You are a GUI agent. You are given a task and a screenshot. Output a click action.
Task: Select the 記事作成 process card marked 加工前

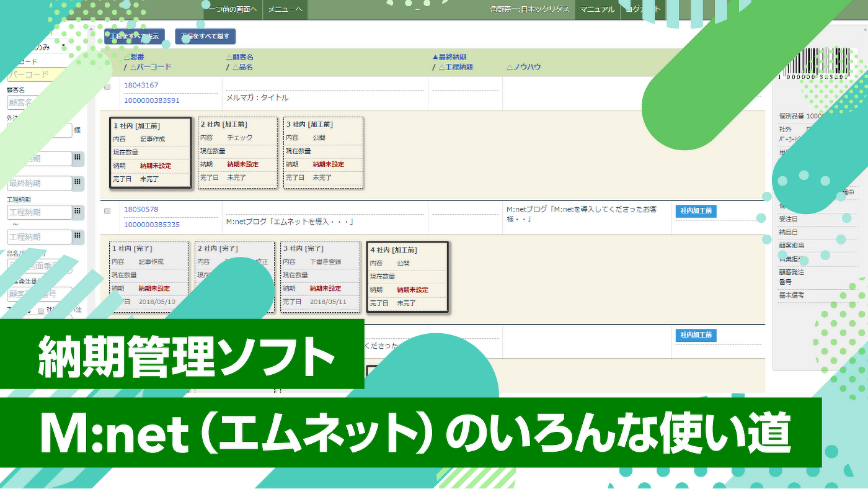[150, 152]
